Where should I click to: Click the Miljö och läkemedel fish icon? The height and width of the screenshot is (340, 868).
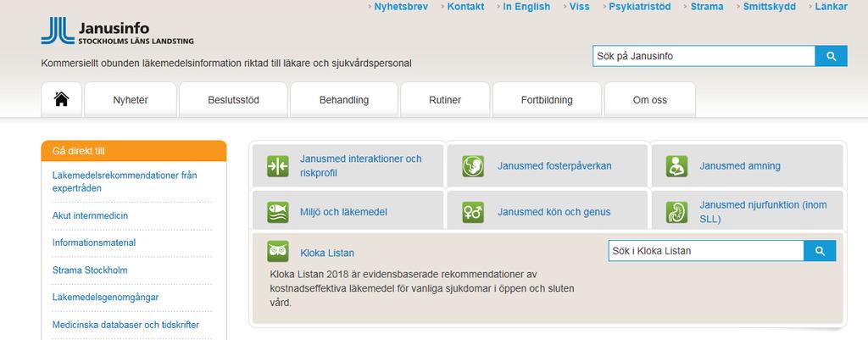pos(278,212)
